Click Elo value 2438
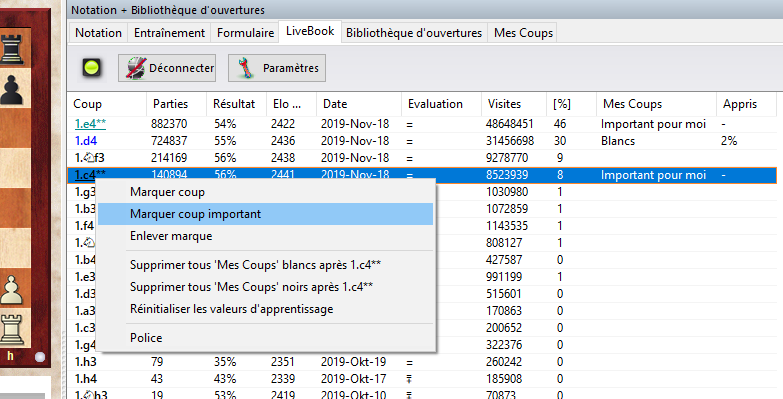Screen dimensions: 783x399 click(x=283, y=158)
